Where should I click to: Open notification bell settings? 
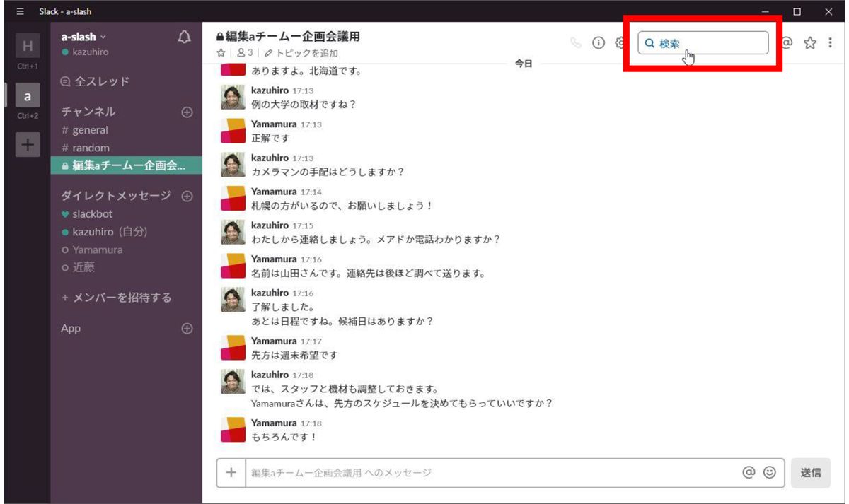(185, 37)
